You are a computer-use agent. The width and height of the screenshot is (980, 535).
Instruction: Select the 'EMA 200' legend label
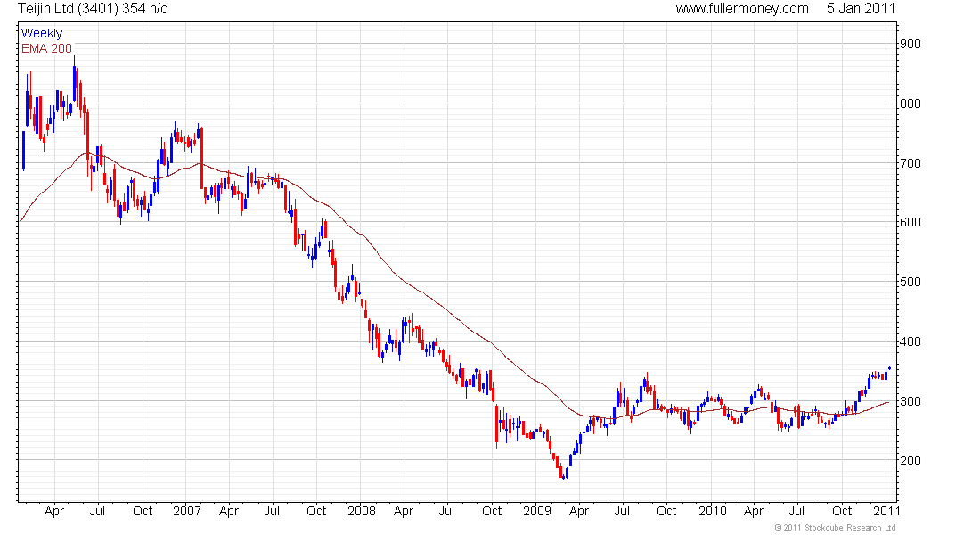point(46,48)
